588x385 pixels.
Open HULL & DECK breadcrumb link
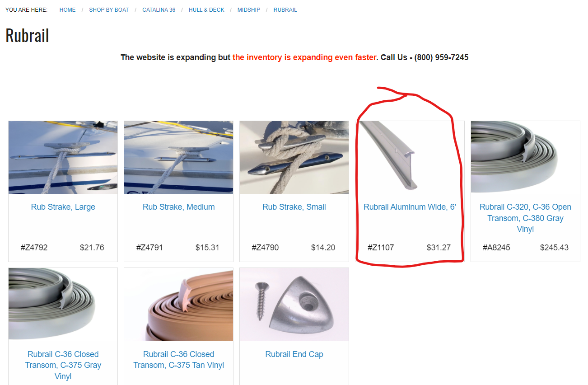tap(206, 10)
